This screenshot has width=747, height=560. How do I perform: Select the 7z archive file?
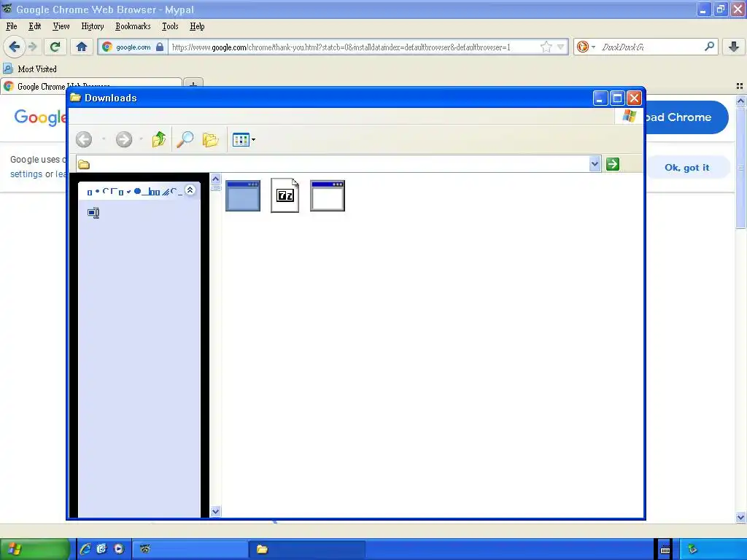point(285,195)
